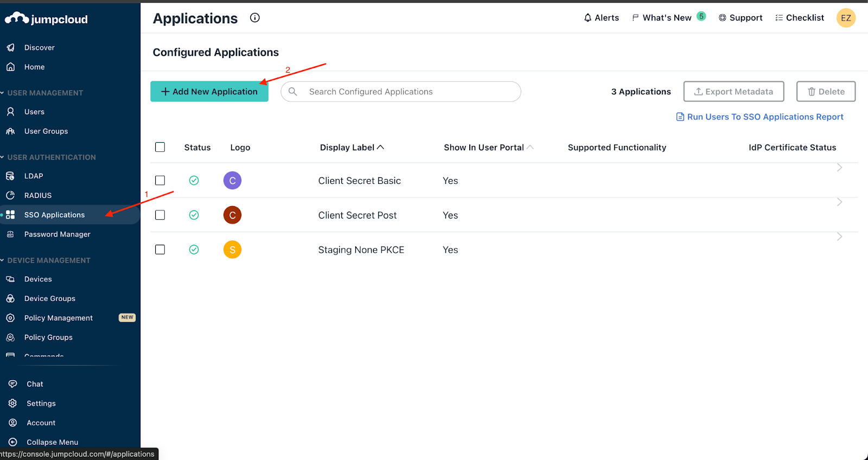Click the What's New flag icon
This screenshot has width=868, height=460.
(635, 18)
